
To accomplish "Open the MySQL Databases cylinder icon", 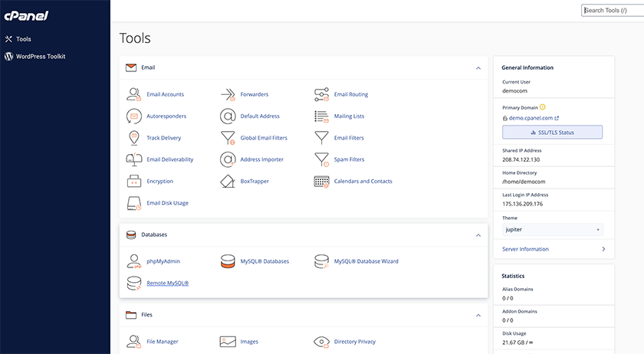I will (x=228, y=261).
